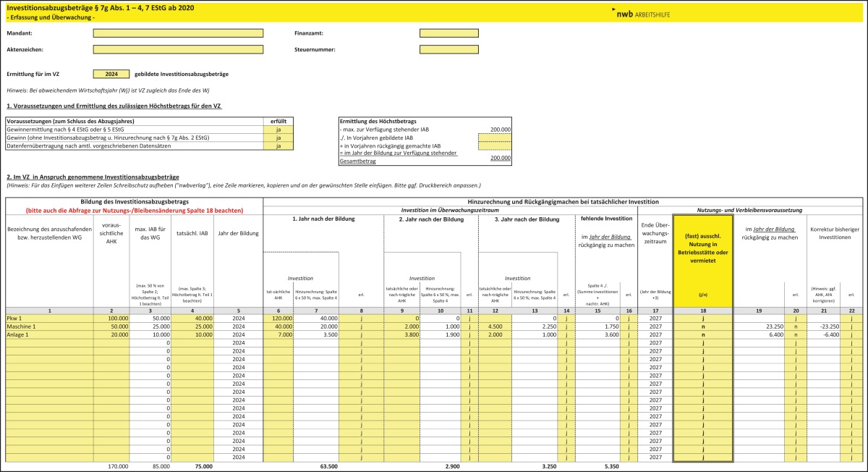The width and height of the screenshot is (868, 472).
Task: Select 'ja' cell for Datenfernübertragung row
Action: (x=278, y=146)
